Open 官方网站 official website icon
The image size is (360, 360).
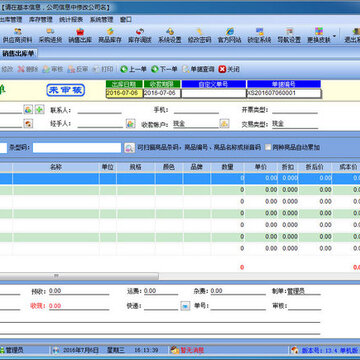[229, 35]
